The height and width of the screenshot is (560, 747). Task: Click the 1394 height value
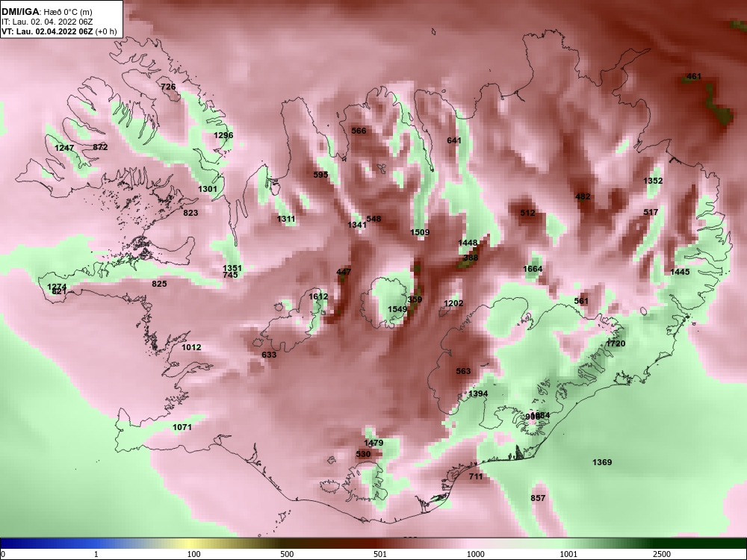[x=478, y=393]
